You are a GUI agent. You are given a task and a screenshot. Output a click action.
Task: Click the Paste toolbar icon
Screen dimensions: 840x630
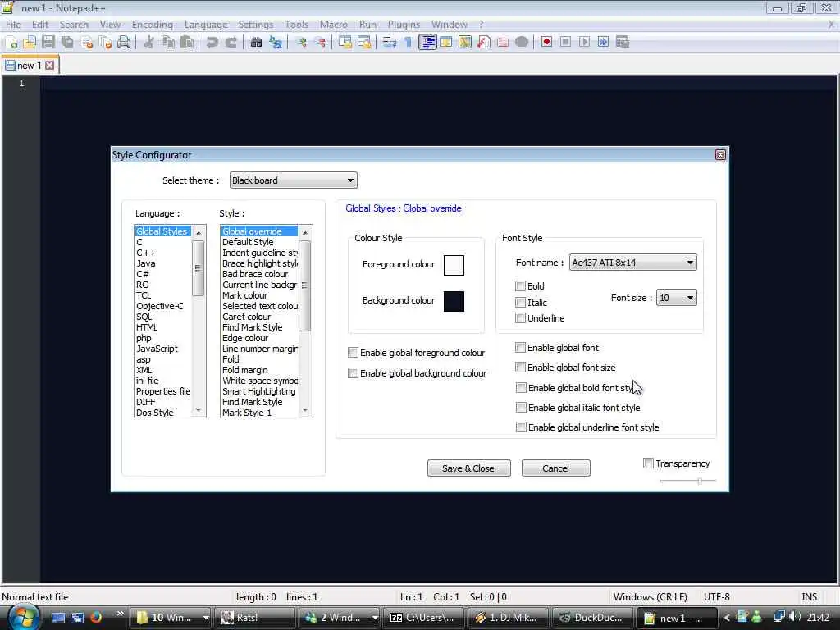187,43
